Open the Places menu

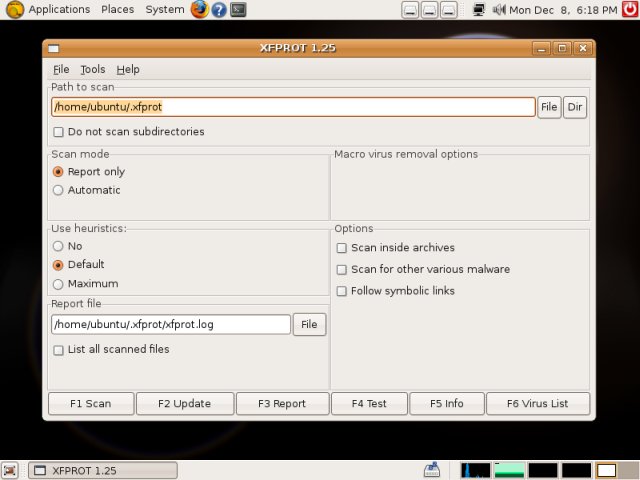(118, 9)
